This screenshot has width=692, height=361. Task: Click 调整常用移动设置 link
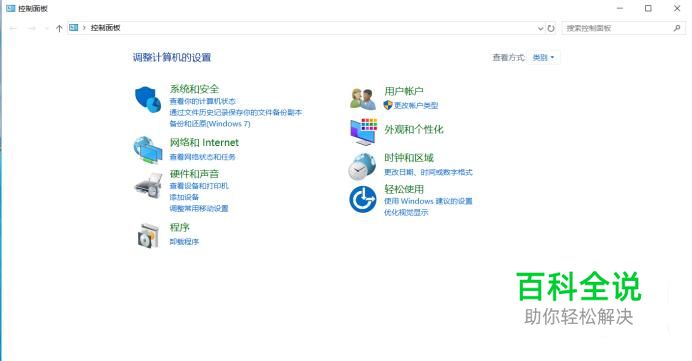click(199, 208)
